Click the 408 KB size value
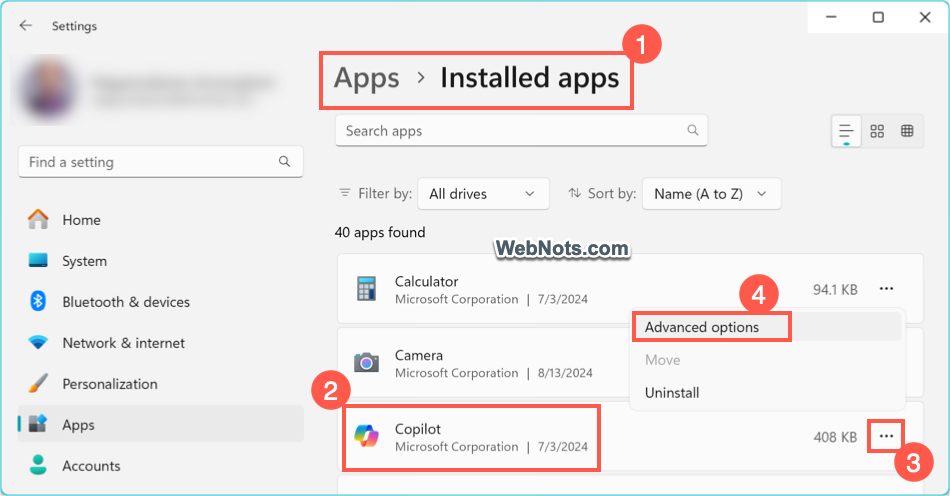The width and height of the screenshot is (950, 496). pos(835,437)
